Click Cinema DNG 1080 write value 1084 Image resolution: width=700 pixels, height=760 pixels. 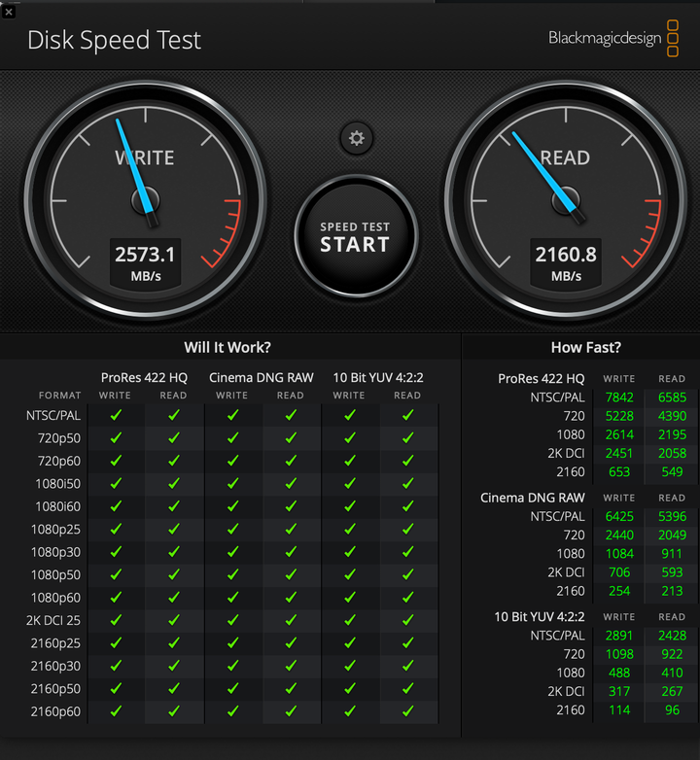tap(619, 554)
